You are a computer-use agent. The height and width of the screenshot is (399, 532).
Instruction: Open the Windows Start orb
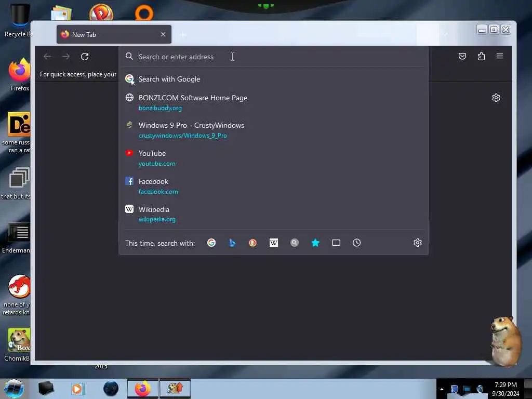14,389
